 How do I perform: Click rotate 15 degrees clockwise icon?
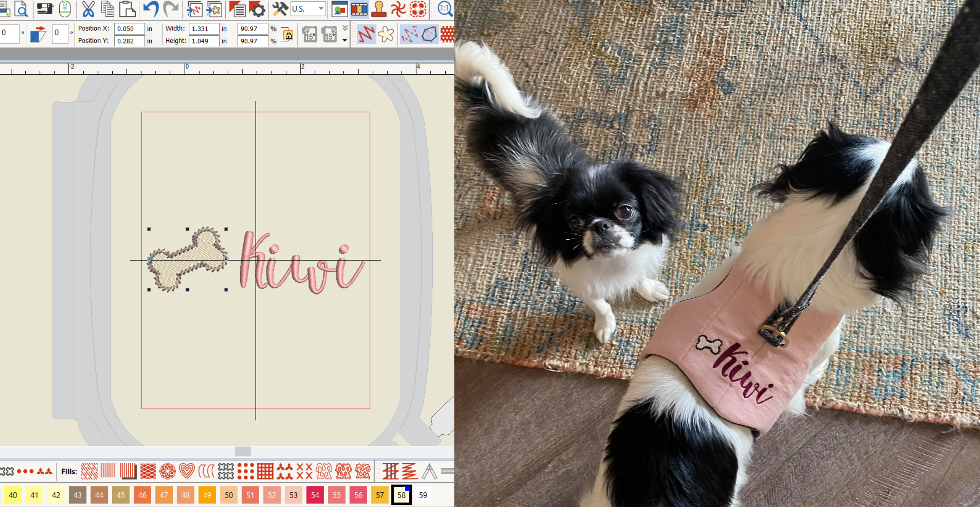point(329,34)
